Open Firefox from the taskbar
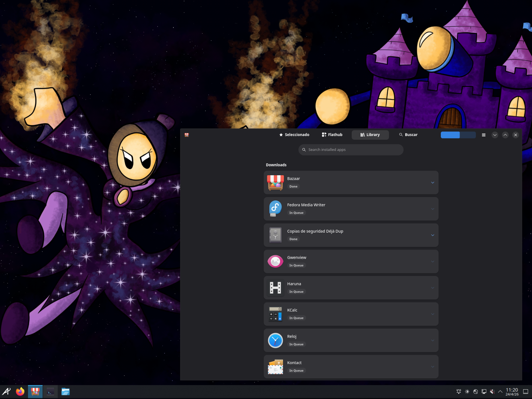Viewport: 532px width, 399px height. click(20, 392)
